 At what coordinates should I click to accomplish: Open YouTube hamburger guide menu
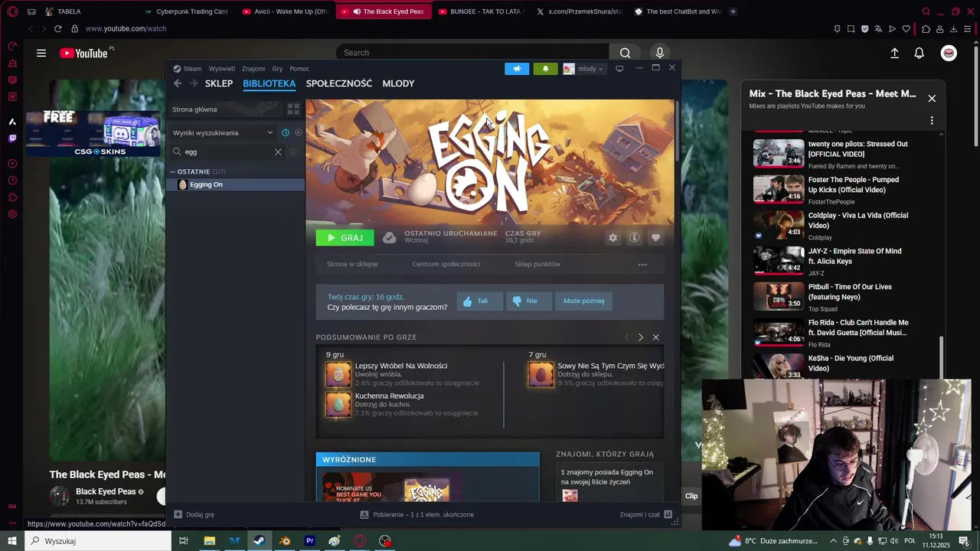41,53
